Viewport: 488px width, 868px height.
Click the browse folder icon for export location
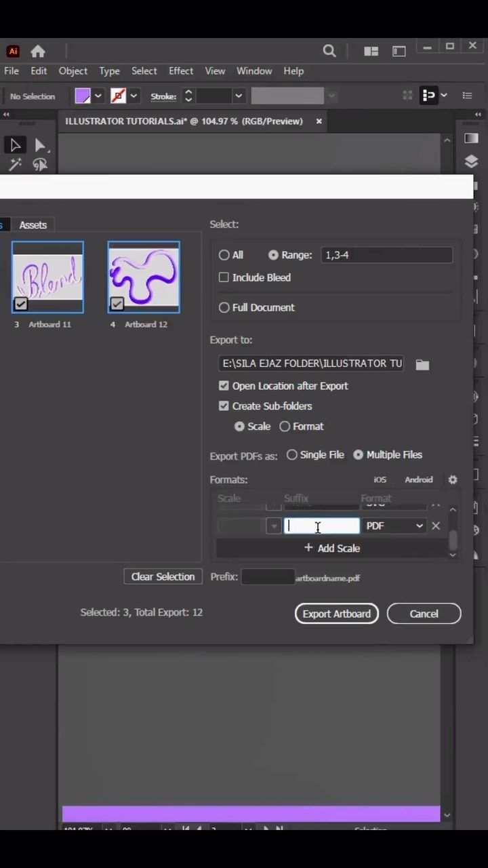422,364
